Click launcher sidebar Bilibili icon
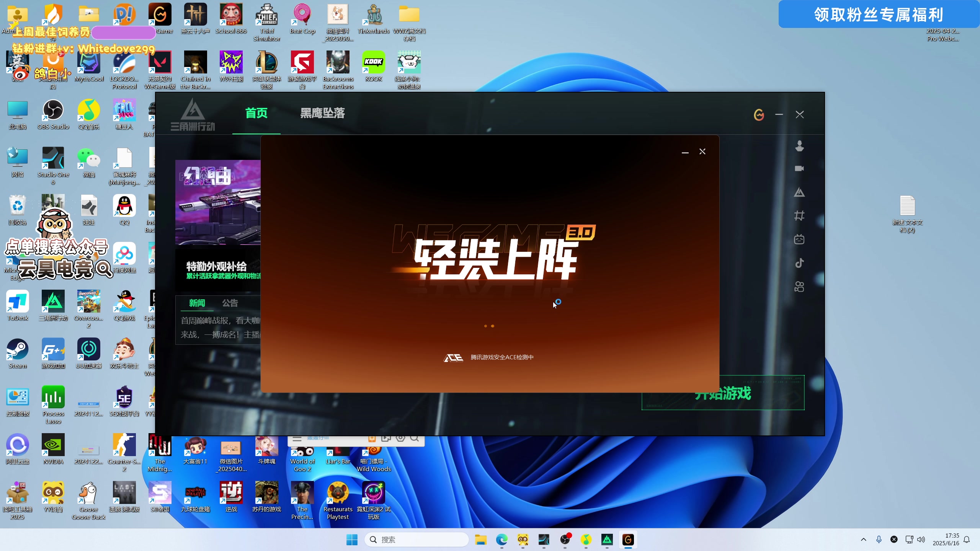 (x=799, y=240)
